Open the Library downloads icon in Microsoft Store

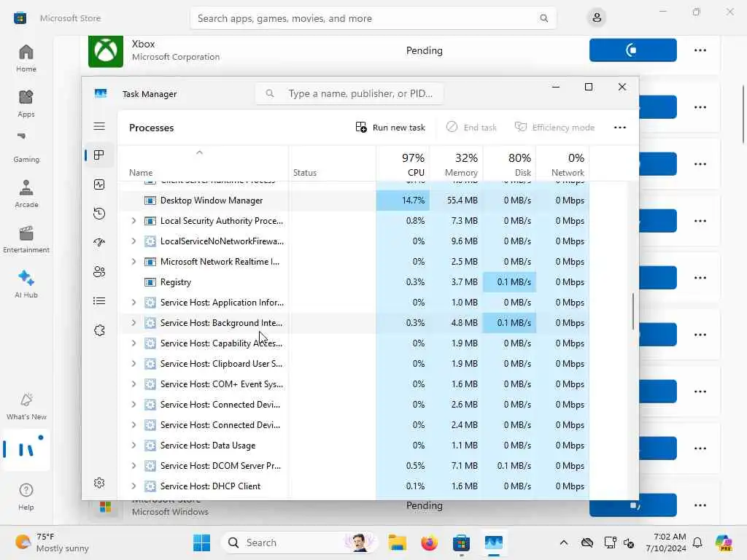click(x=26, y=449)
